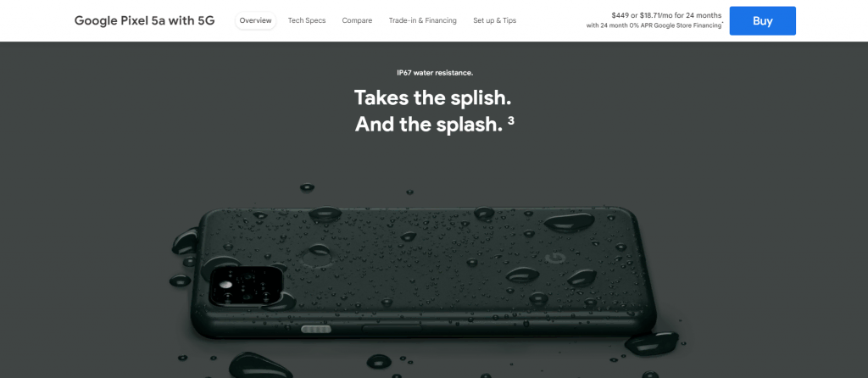Click the circular fingerprint sensor on phone

[x=317, y=258]
